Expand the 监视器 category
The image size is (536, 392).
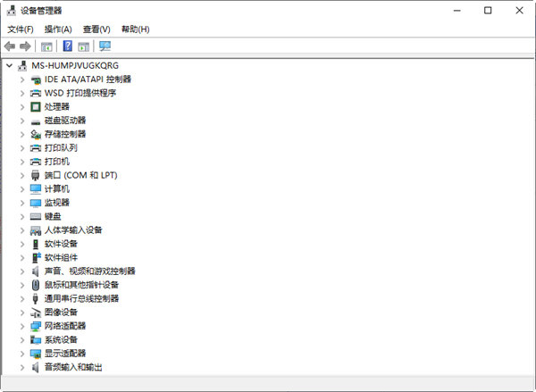pyautogui.click(x=22, y=203)
